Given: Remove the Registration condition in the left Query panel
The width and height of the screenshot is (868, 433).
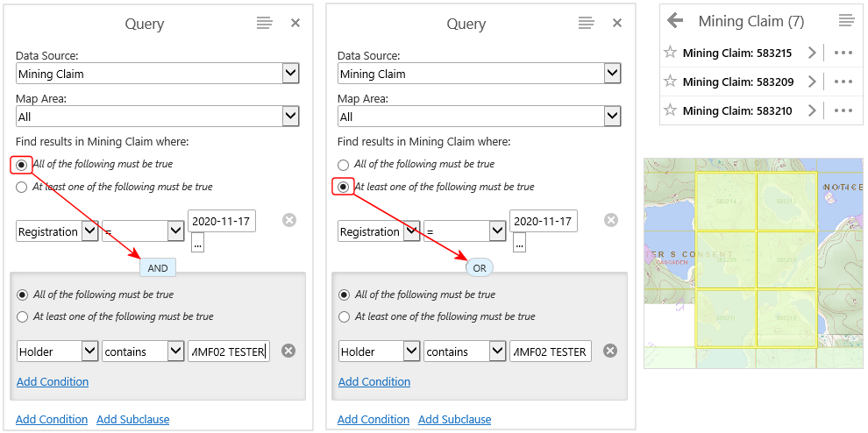Looking at the screenshot, I should click(289, 220).
